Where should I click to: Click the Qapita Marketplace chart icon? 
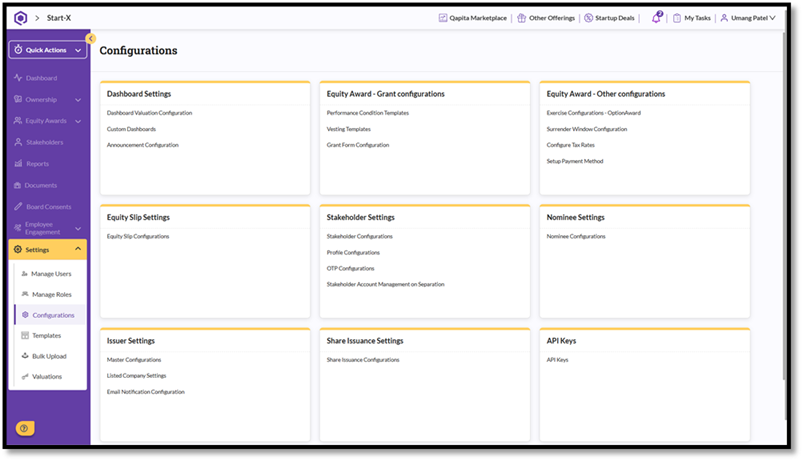443,18
